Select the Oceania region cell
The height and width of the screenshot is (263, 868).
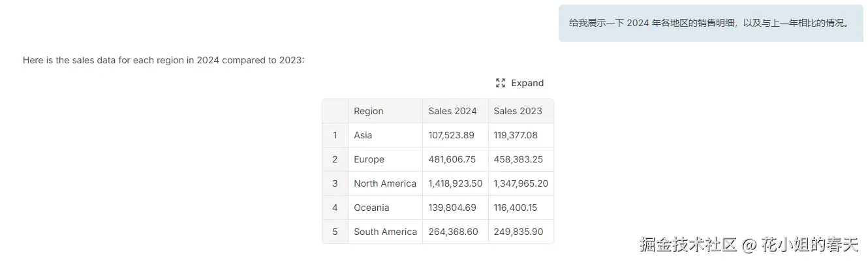371,208
